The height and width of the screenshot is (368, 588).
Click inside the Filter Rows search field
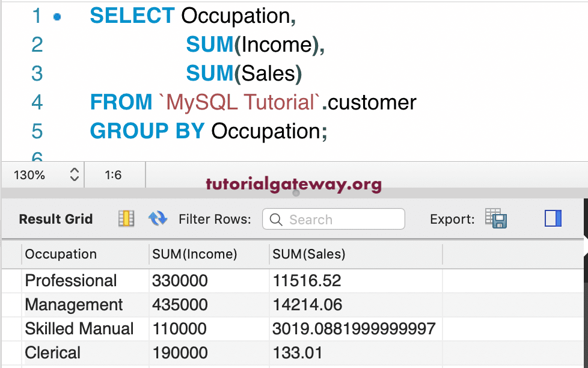pos(337,219)
